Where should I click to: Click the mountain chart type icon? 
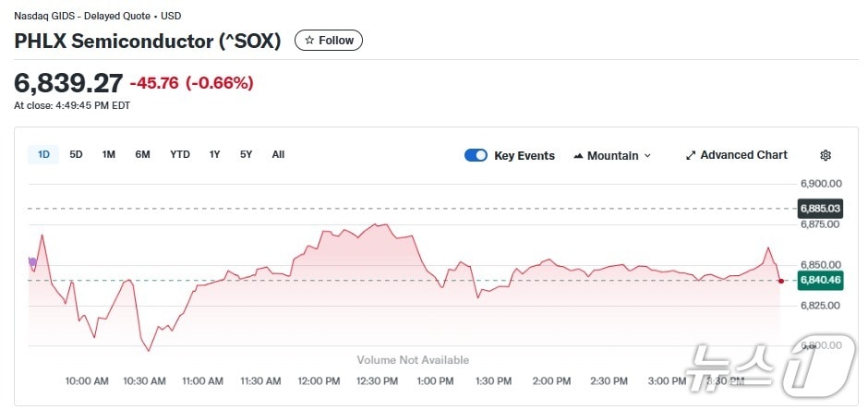[x=578, y=155]
